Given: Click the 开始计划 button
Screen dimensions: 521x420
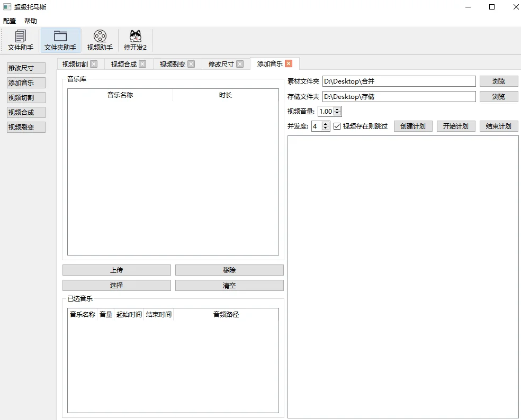Looking at the screenshot, I should [x=456, y=126].
